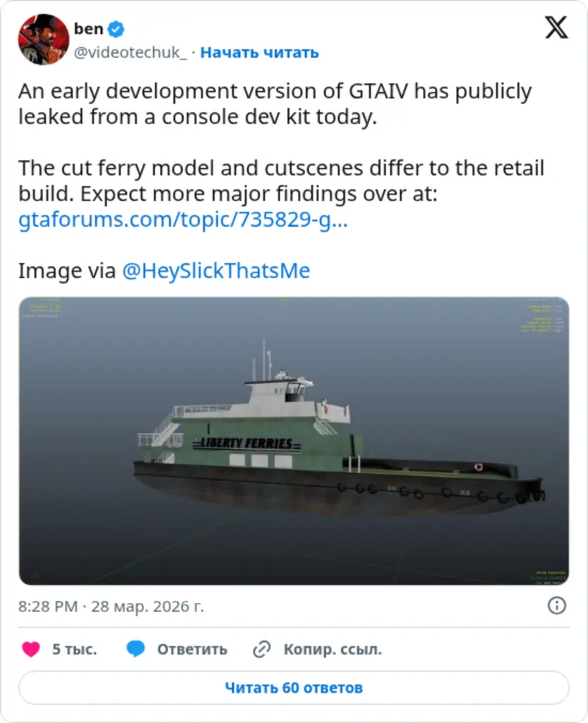Screen dimensions: 588x723
Task: Open the @videotechuk_ handle
Action: [131, 53]
